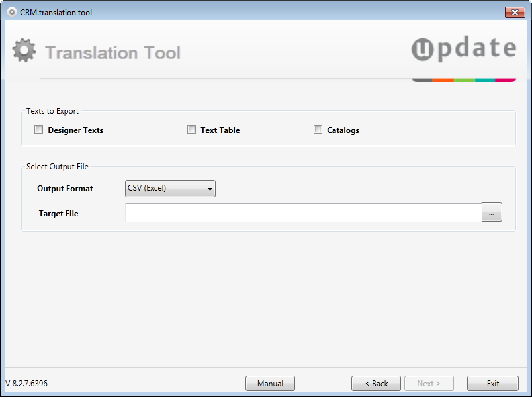Click the Next > button
The image size is (532, 397).
(x=429, y=383)
